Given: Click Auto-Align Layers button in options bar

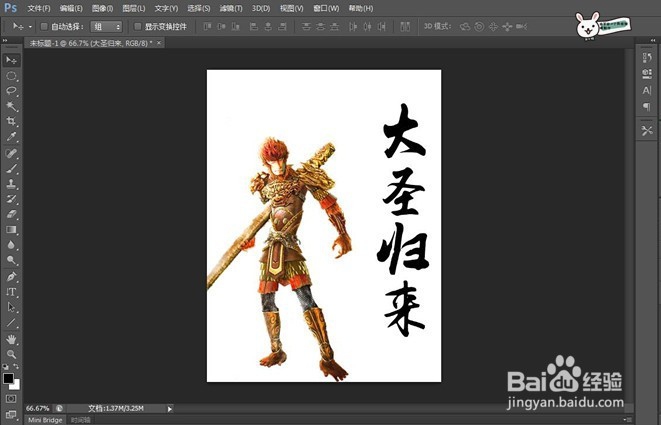Looking at the screenshot, I should (x=405, y=27).
